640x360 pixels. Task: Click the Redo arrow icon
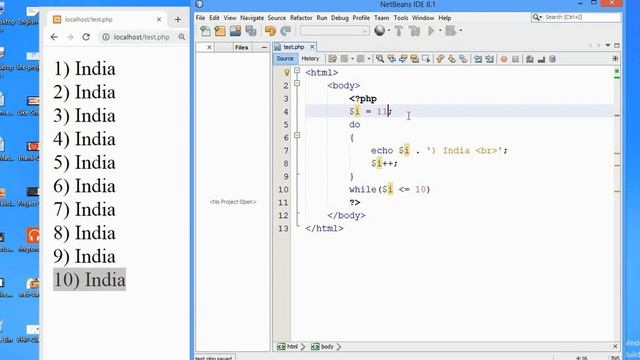[x=286, y=31]
